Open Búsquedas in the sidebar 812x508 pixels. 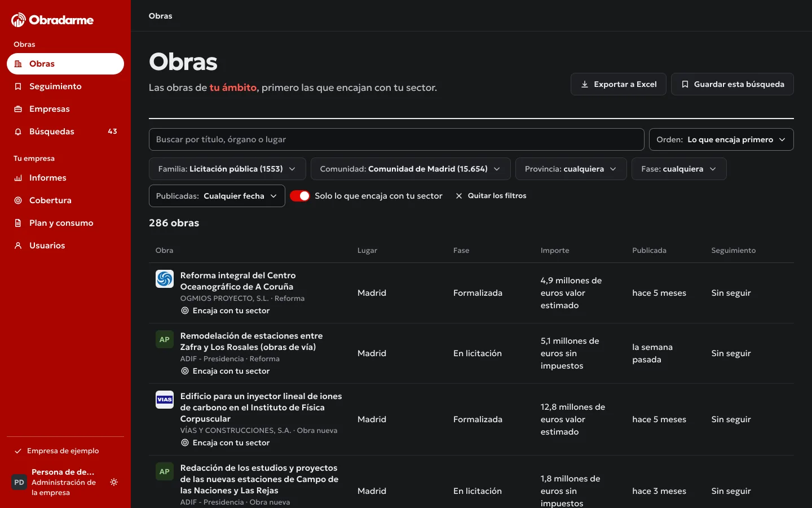(x=65, y=132)
